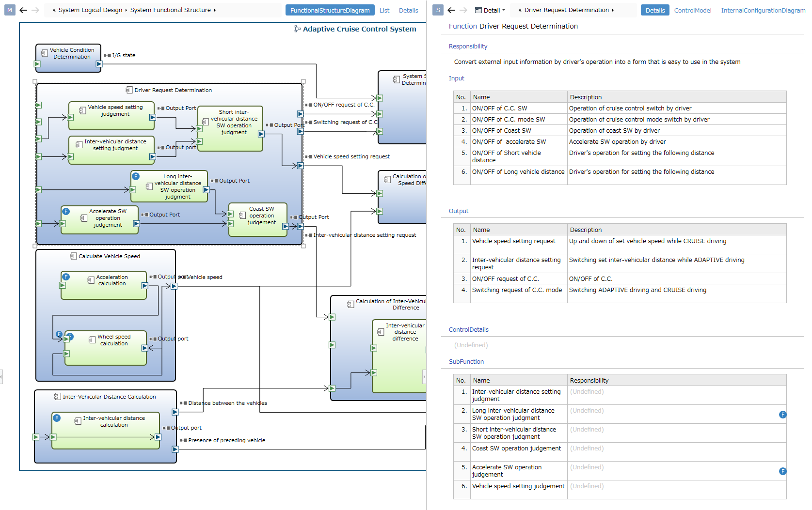Viewport: 812px width, 510px height.
Task: Switch to List tab in left panel
Action: (x=384, y=10)
